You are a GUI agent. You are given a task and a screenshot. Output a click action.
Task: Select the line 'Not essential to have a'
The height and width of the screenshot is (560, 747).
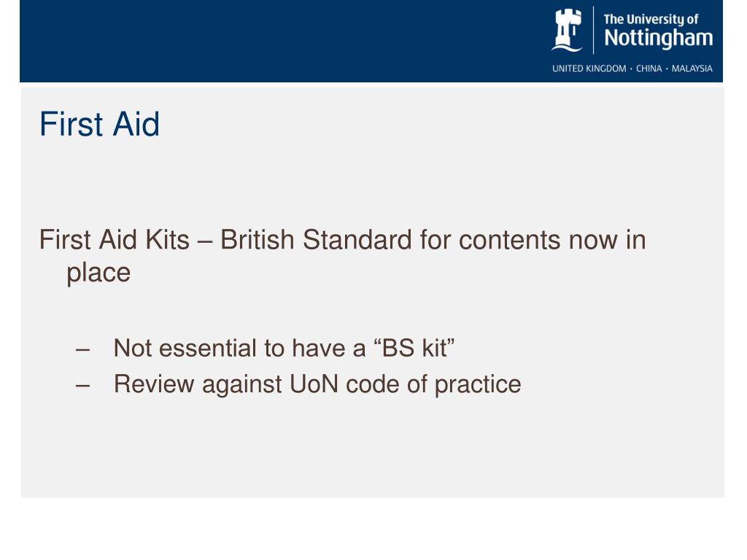pyautogui.click(x=239, y=348)
